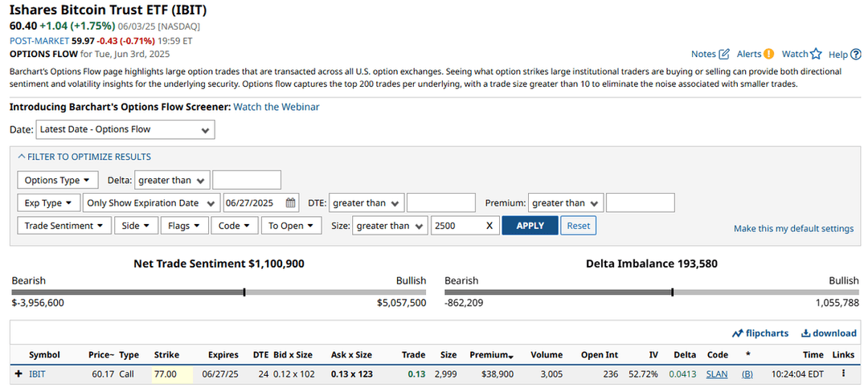Sort table by Delta column header
The image size is (868, 388).
point(684,355)
